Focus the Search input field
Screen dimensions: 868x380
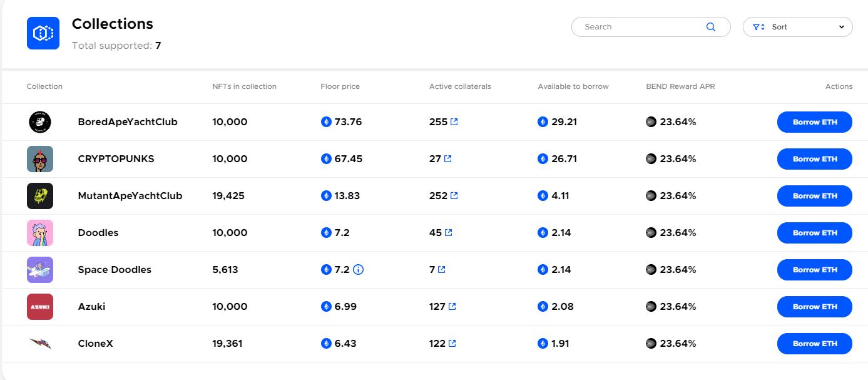click(641, 27)
